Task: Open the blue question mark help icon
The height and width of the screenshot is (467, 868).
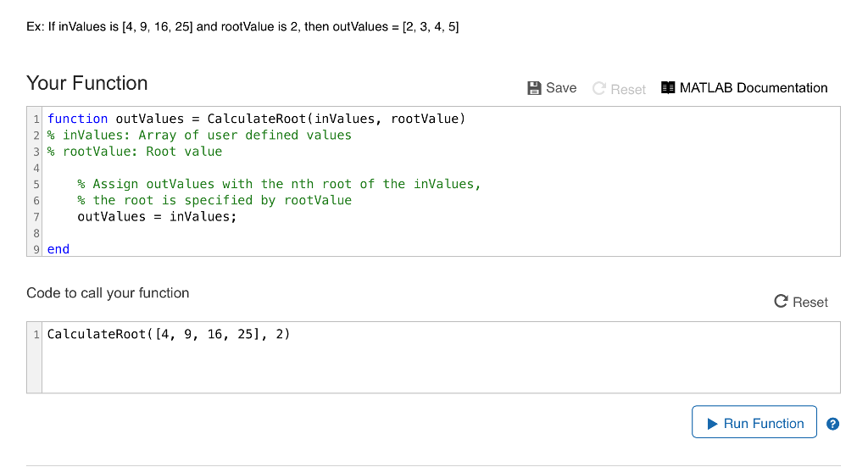Action: tap(832, 424)
